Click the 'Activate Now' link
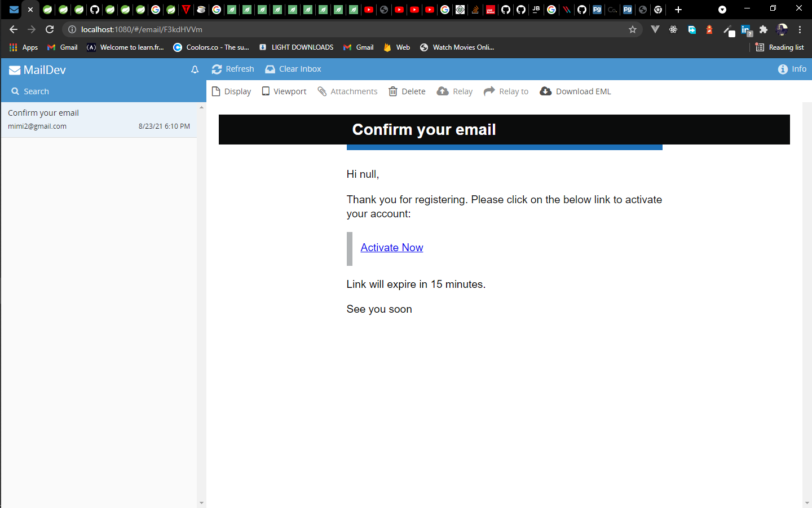The height and width of the screenshot is (508, 812). 391,247
